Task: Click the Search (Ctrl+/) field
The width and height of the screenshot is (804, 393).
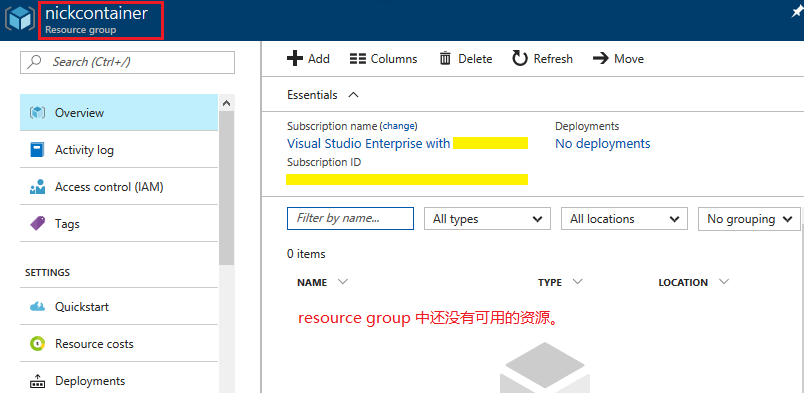Action: (127, 62)
